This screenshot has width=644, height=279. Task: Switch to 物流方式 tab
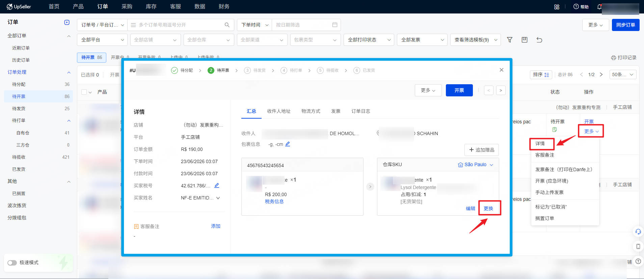coord(311,111)
